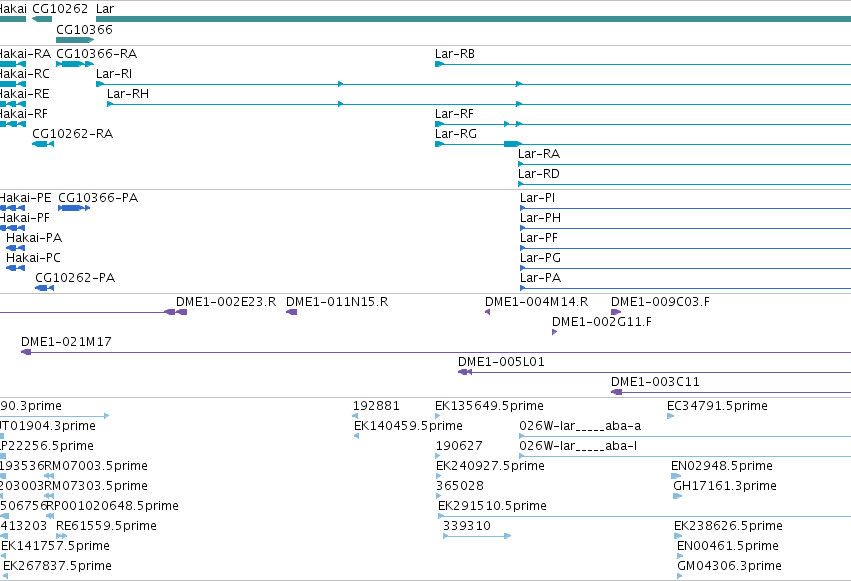This screenshot has width=851, height=581.
Task: Select the Lar-RI transcript label
Action: (x=114, y=74)
